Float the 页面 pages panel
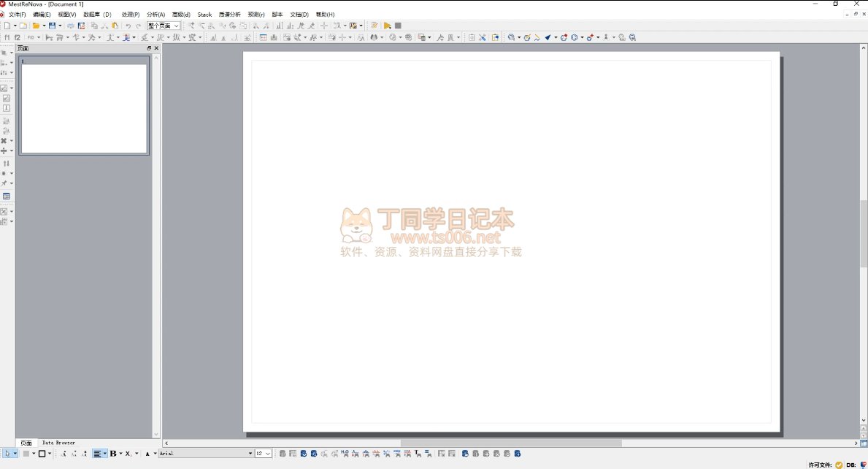Viewport: 868px width, 469px height. 149,48
